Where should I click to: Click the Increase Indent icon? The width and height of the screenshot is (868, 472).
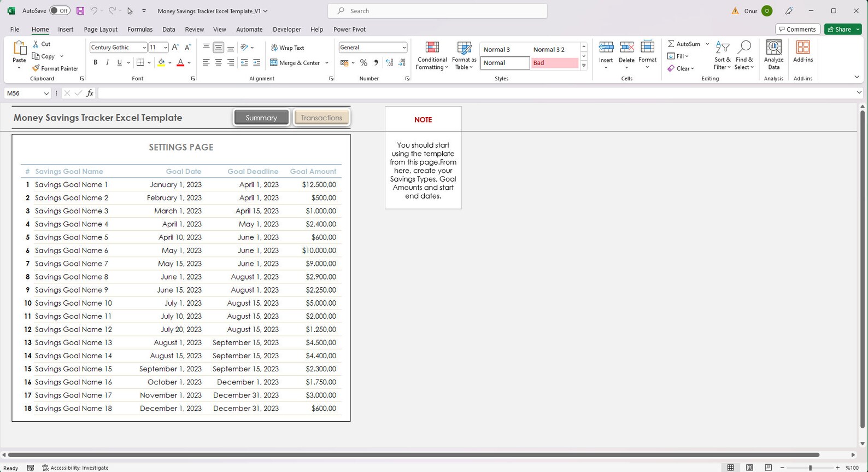click(256, 62)
